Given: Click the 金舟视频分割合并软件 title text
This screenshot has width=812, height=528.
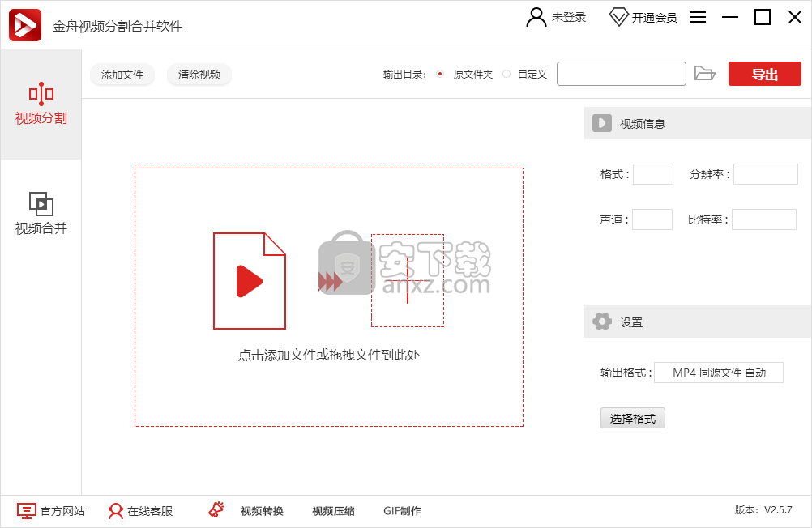Looking at the screenshot, I should coord(118,26).
